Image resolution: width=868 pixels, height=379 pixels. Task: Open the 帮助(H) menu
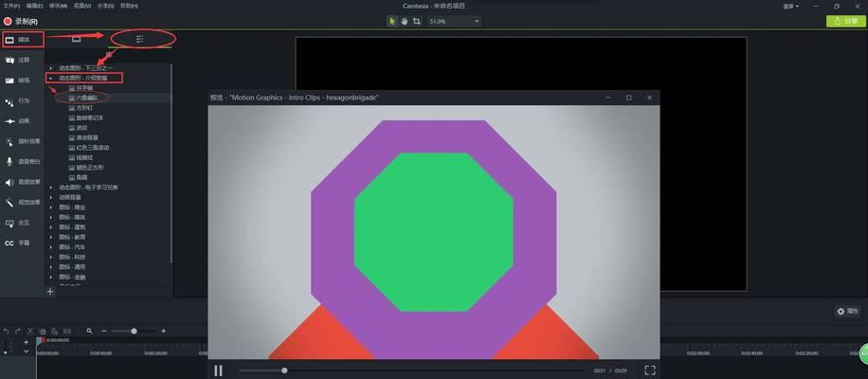(x=129, y=6)
